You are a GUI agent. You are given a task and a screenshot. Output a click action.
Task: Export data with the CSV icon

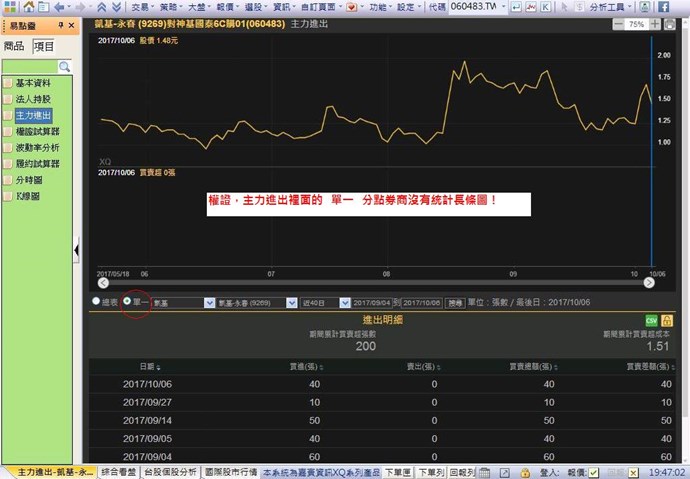click(x=651, y=319)
